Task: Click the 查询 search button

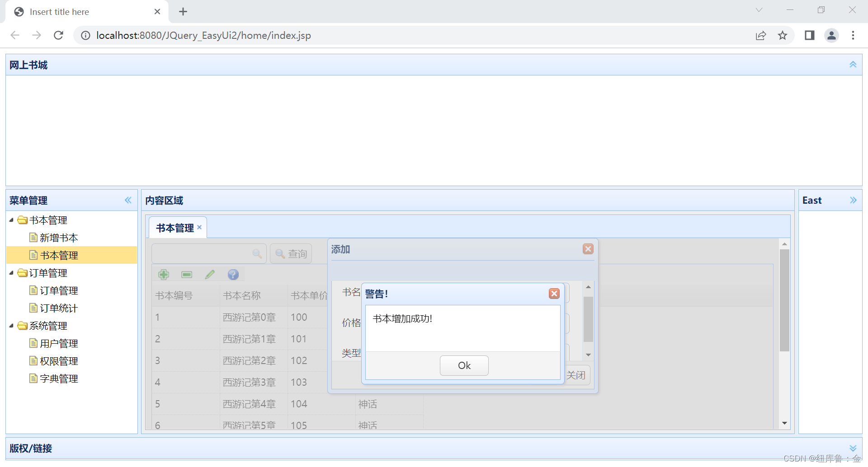Action: coord(291,254)
